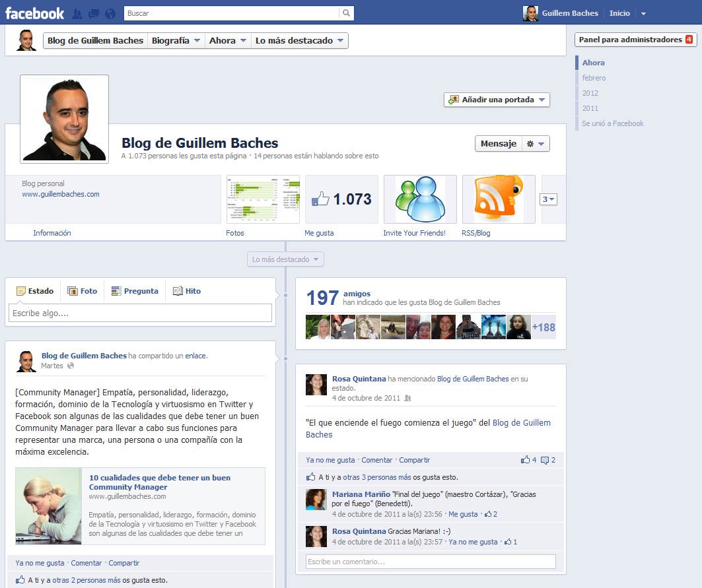Image resolution: width=702 pixels, height=588 pixels.
Task: Open the messages icon in the top bar
Action: click(94, 14)
